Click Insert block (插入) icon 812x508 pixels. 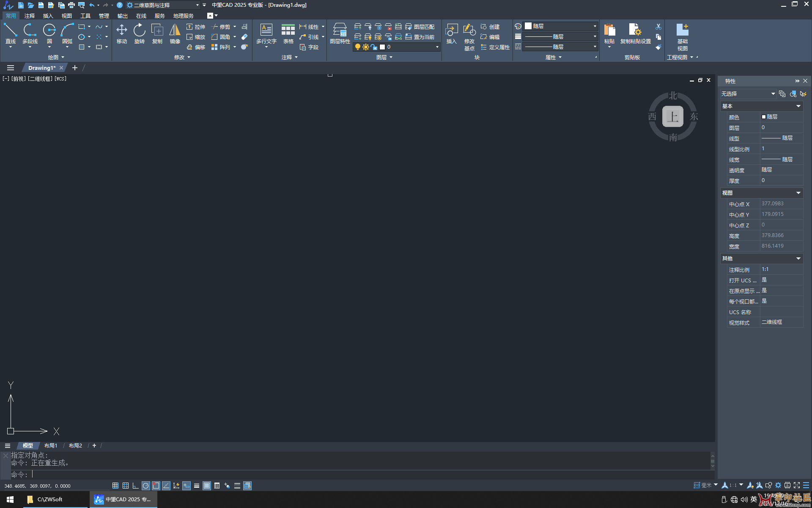pos(452,33)
